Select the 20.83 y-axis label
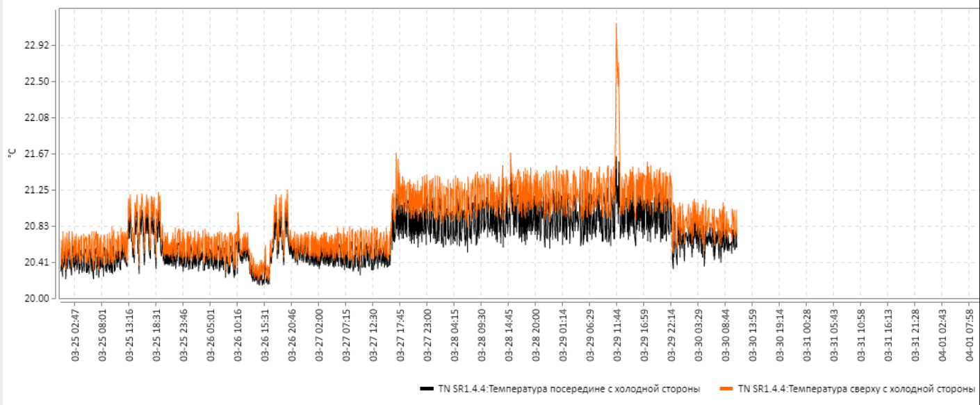Viewport: 980px width, 405px height. 36,226
